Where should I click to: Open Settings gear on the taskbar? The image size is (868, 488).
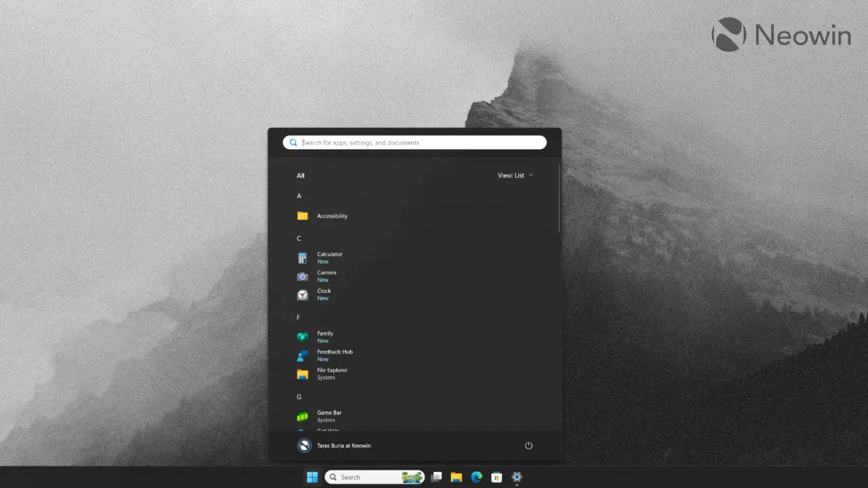(517, 477)
